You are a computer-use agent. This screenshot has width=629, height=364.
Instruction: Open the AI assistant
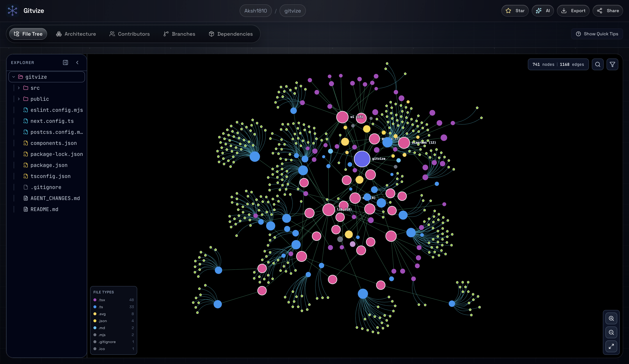pyautogui.click(x=543, y=11)
